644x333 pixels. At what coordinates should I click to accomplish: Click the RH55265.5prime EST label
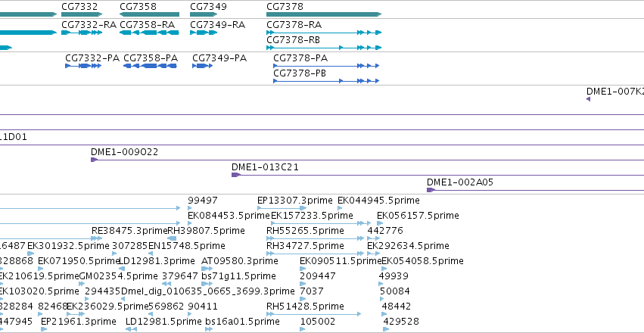click(305, 231)
